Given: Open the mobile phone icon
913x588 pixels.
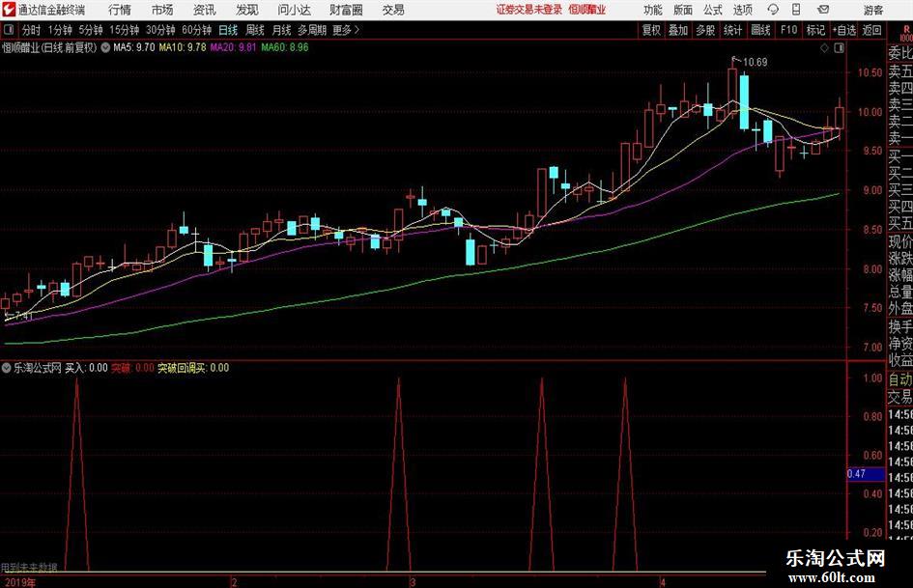Looking at the screenshot, I should [x=796, y=10].
